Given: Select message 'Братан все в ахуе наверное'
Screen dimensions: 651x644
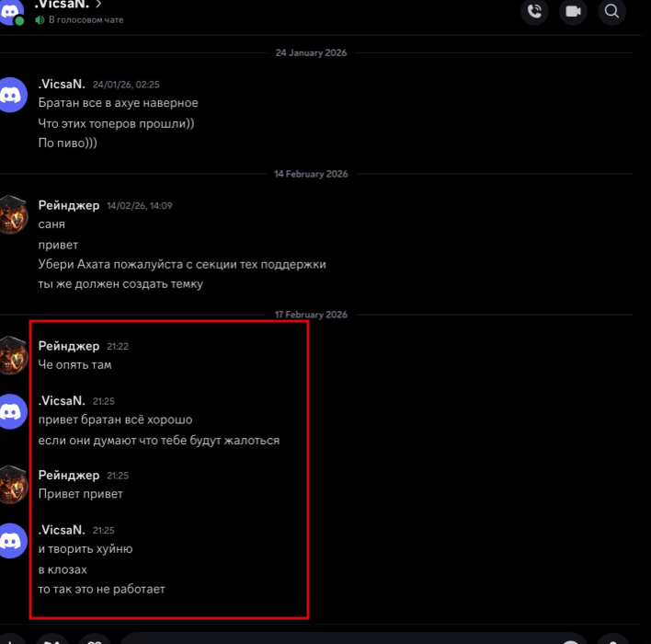Looking at the screenshot, I should [119, 103].
